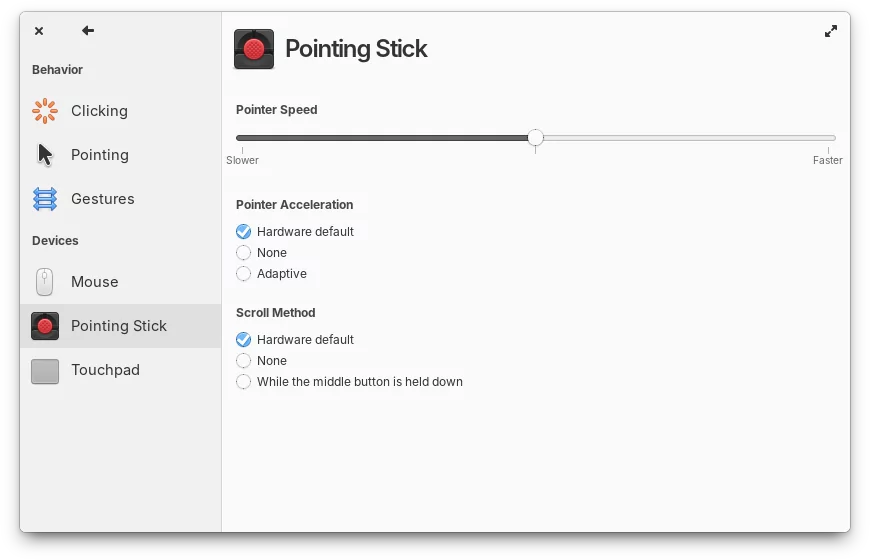The height and width of the screenshot is (560, 870).
Task: Open the Touchpad settings page
Action: [105, 370]
